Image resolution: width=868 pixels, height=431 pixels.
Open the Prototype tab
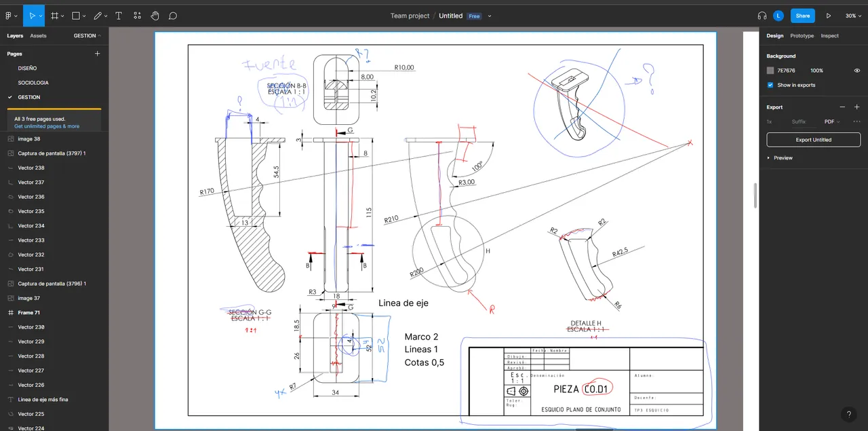click(x=802, y=36)
